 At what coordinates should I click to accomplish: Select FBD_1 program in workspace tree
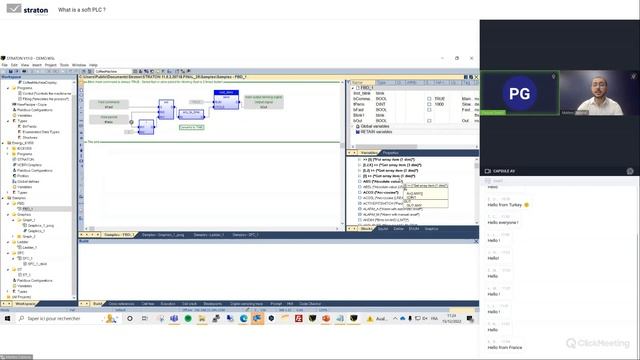point(28,209)
